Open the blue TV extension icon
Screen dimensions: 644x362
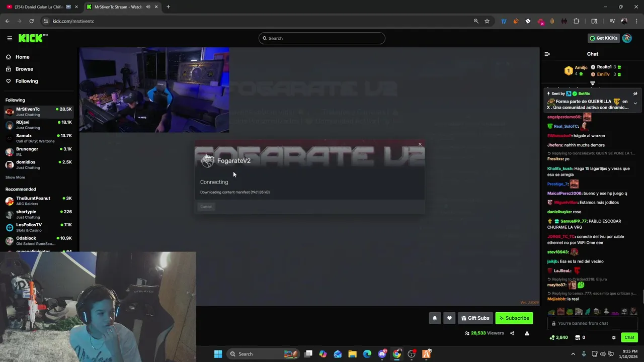504,21
